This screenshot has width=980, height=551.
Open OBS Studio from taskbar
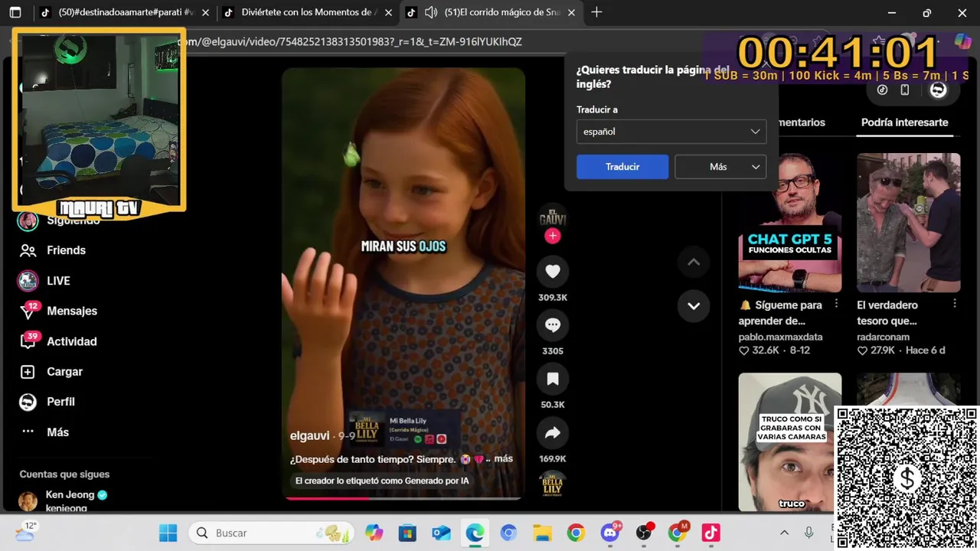pos(644,533)
